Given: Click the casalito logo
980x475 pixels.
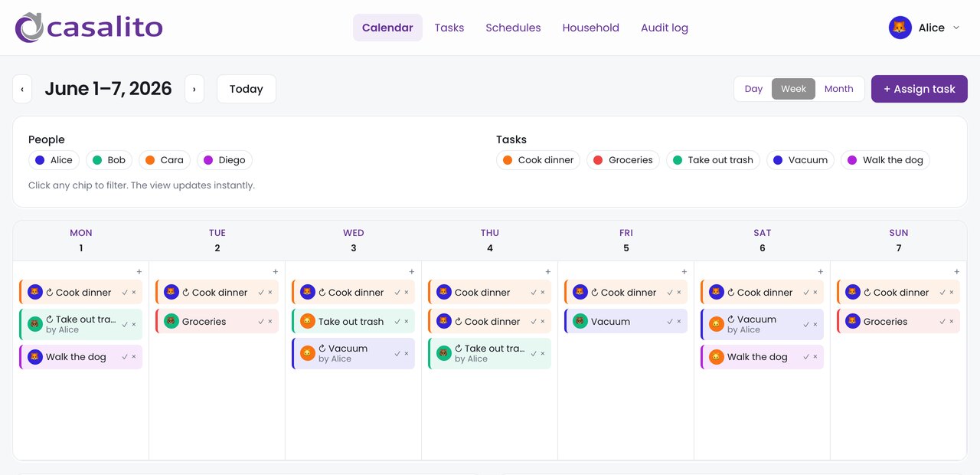Looking at the screenshot, I should click(x=89, y=28).
